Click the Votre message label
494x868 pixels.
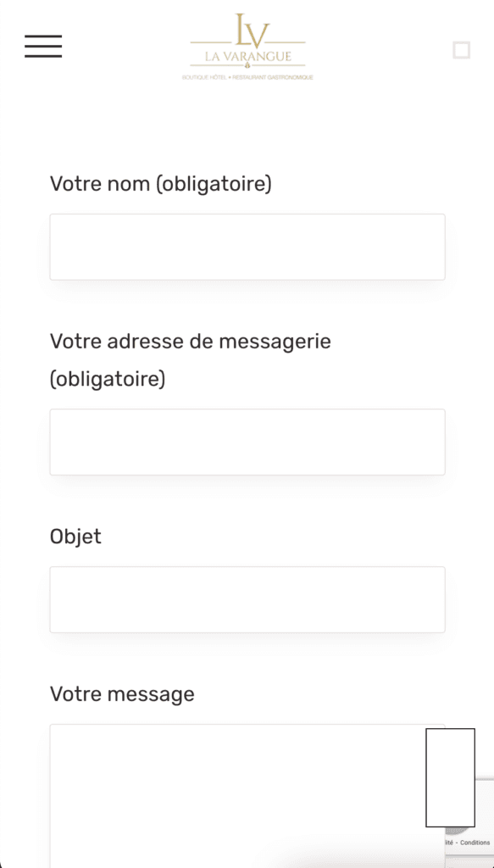122,693
